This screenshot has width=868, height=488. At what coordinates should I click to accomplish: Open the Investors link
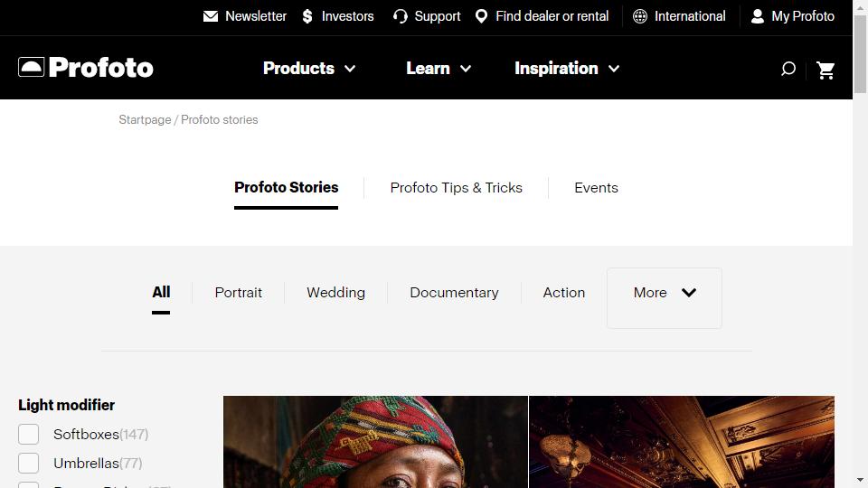(x=347, y=16)
